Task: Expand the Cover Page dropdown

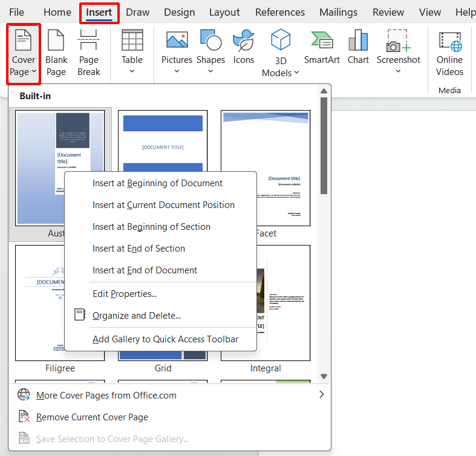Action: 34,72
